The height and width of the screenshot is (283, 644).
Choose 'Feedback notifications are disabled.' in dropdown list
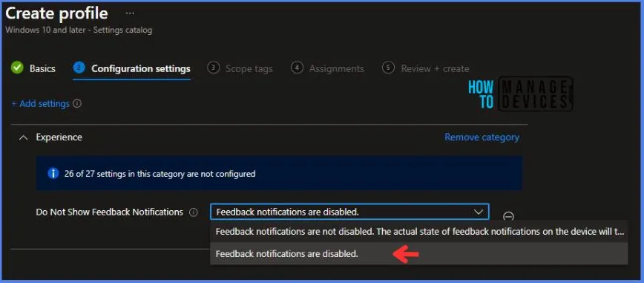coord(419,254)
